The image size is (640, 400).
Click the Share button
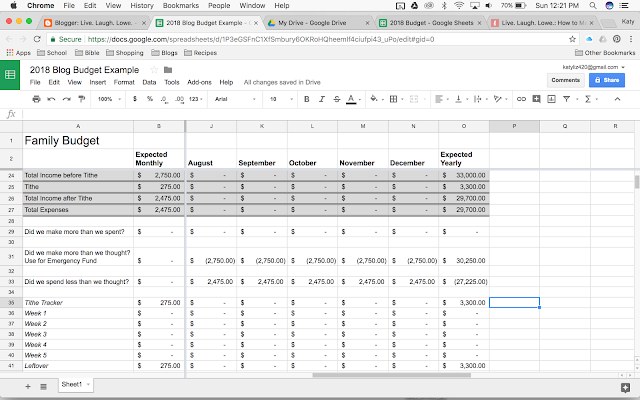pos(607,80)
